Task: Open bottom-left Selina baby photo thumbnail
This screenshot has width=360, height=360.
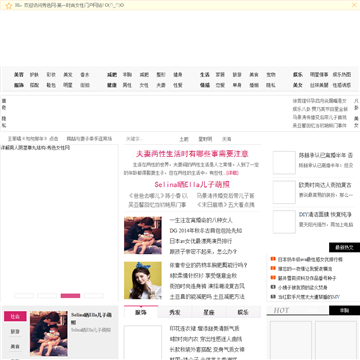Action: (x=49, y=334)
